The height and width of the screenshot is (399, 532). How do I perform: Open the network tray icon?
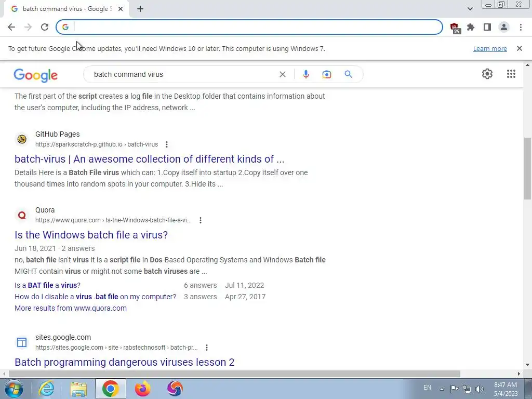coord(467,389)
